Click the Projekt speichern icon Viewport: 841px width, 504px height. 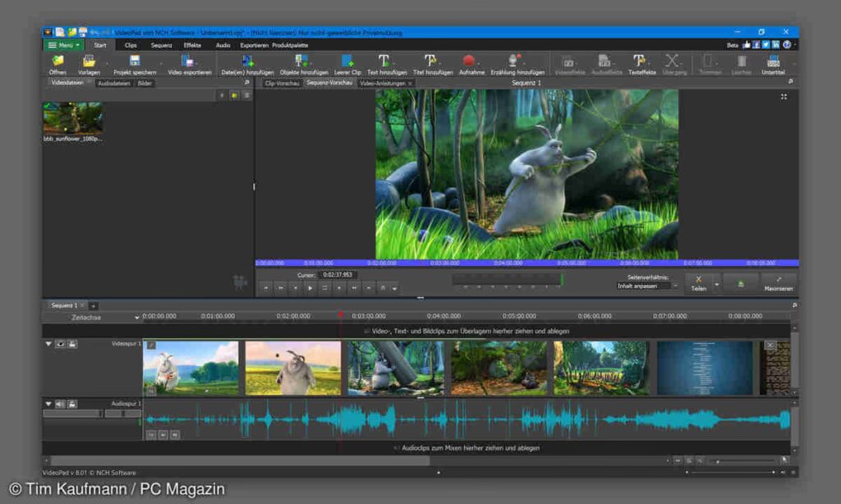pyautogui.click(x=135, y=62)
